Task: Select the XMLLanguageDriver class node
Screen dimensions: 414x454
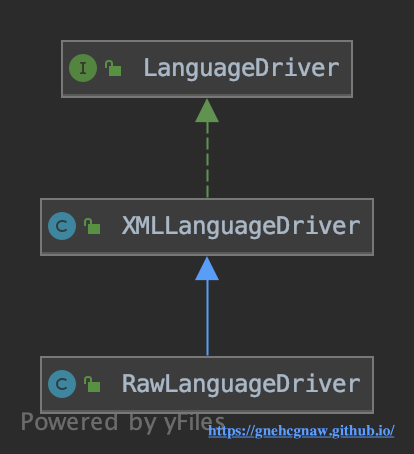Action: pyautogui.click(x=207, y=227)
